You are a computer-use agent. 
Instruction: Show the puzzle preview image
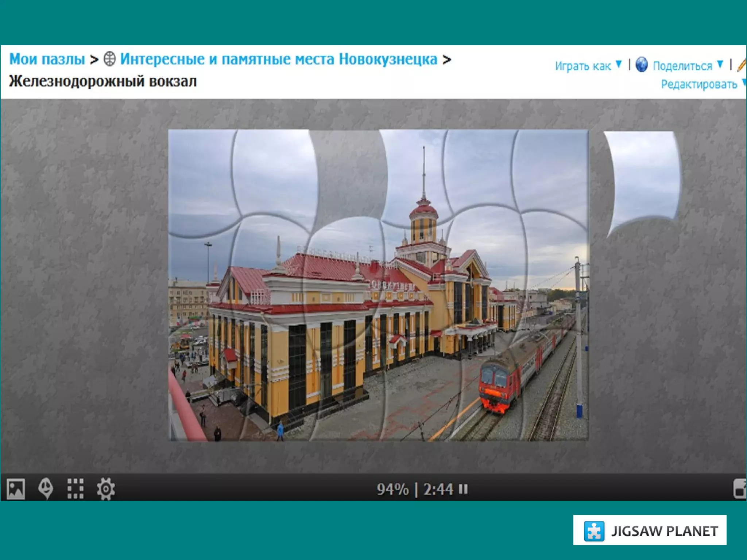tap(16, 489)
